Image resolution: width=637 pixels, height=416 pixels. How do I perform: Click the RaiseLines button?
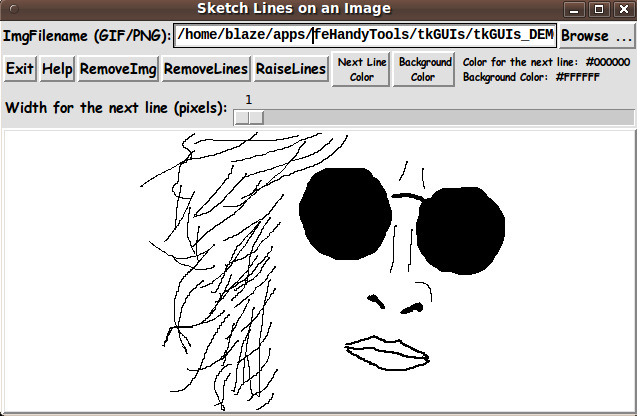pyautogui.click(x=291, y=69)
